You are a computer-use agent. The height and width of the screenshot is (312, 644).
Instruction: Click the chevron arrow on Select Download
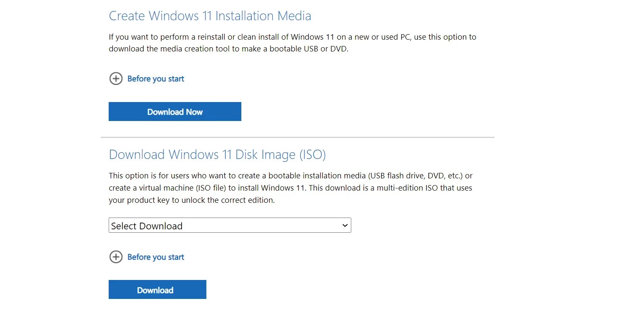tap(345, 225)
